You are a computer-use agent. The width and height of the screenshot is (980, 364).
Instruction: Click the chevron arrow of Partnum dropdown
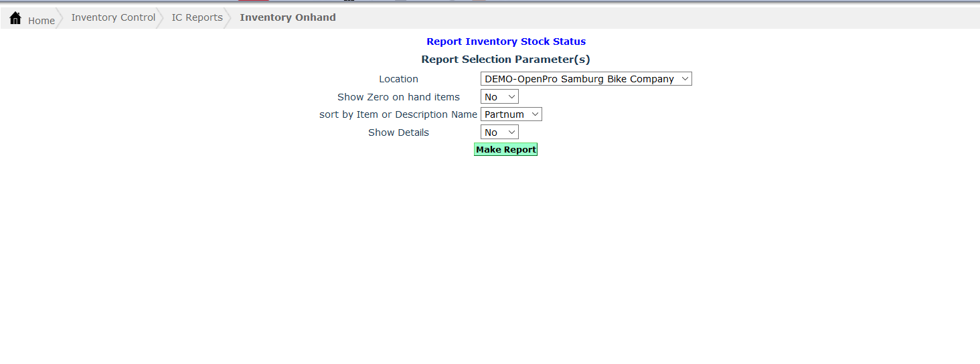point(534,114)
